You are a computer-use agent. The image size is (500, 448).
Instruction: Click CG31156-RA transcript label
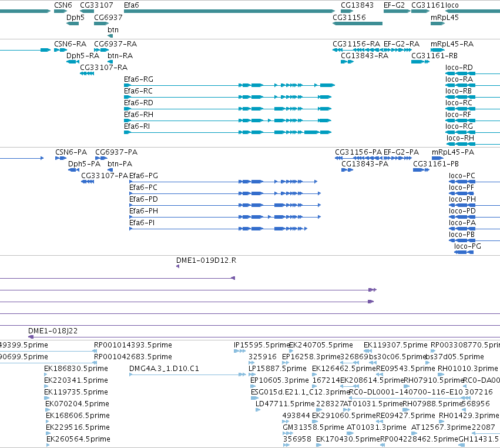pyautogui.click(x=356, y=44)
